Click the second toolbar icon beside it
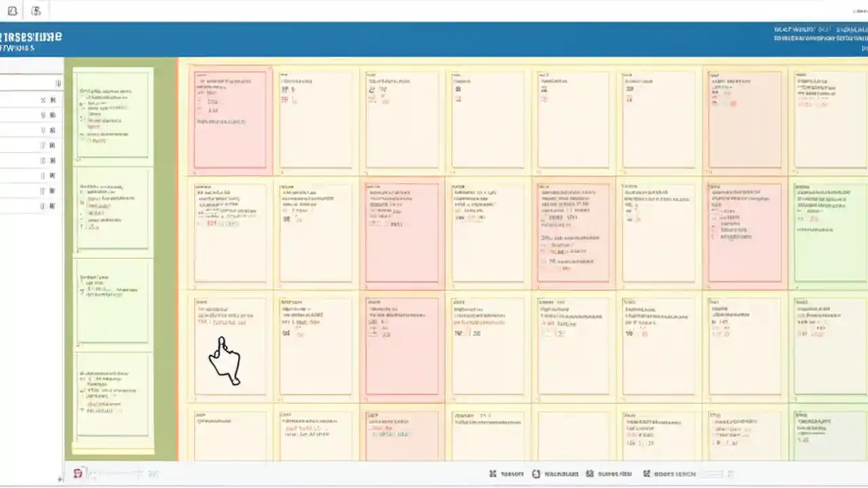 point(36,10)
